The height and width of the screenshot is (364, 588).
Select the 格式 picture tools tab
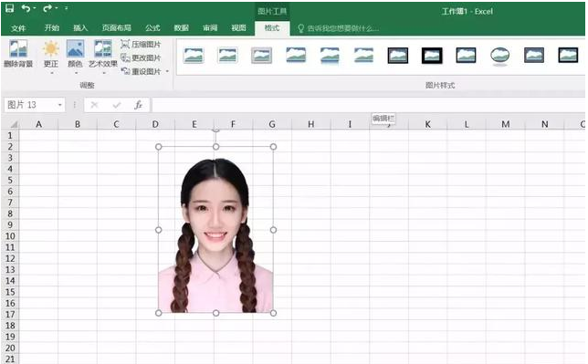272,28
